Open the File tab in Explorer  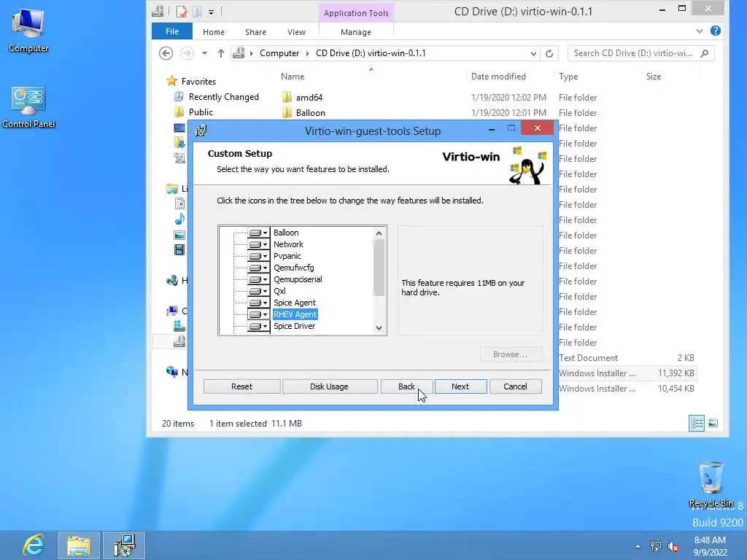click(x=172, y=31)
